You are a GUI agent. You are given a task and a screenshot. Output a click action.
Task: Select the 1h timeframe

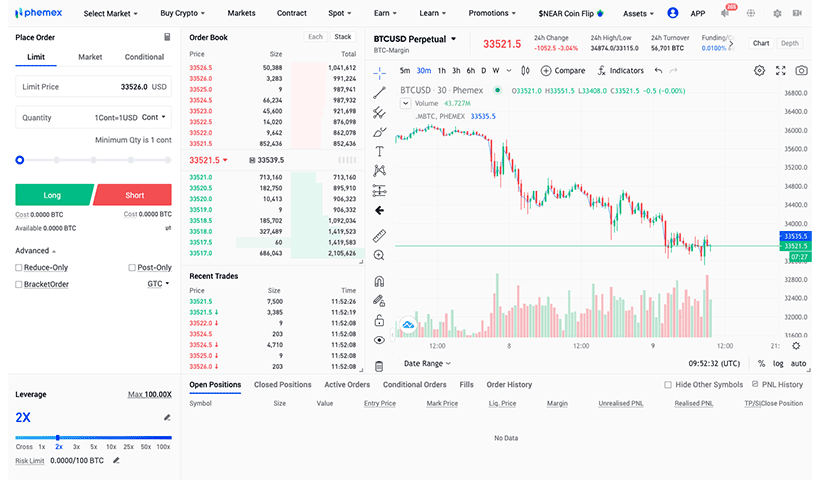tap(442, 71)
